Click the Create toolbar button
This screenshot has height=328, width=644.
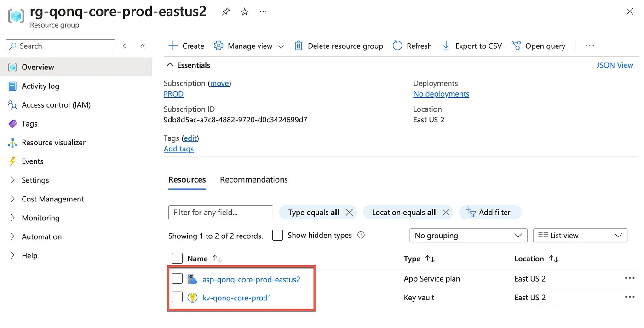pos(186,46)
